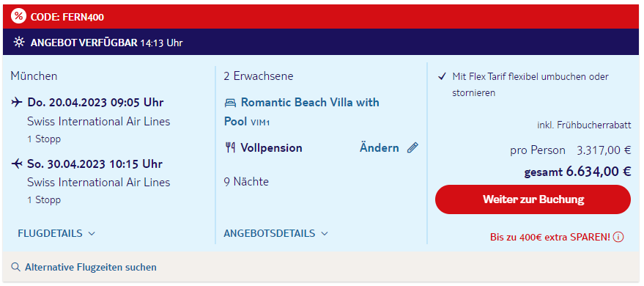Open Alternative Flugzeiten suchen link

91,267
